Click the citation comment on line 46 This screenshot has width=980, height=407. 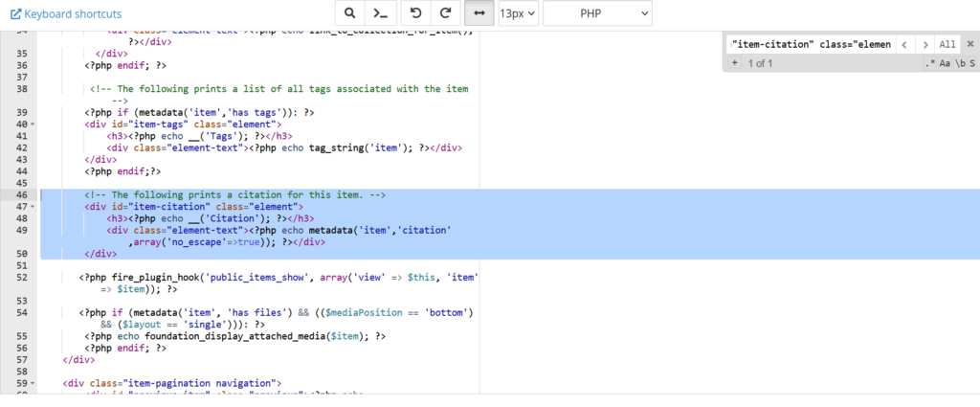(235, 194)
